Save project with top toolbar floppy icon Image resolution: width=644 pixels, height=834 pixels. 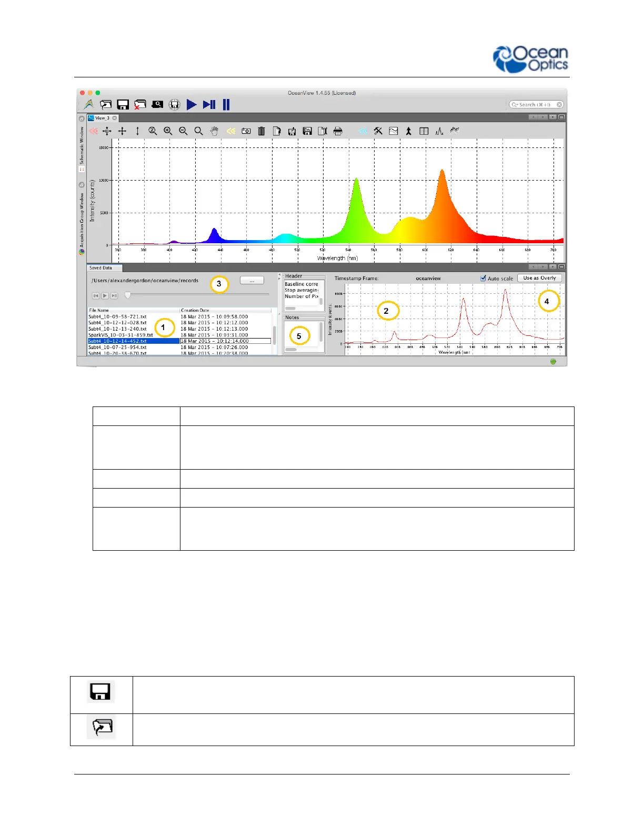(123, 105)
